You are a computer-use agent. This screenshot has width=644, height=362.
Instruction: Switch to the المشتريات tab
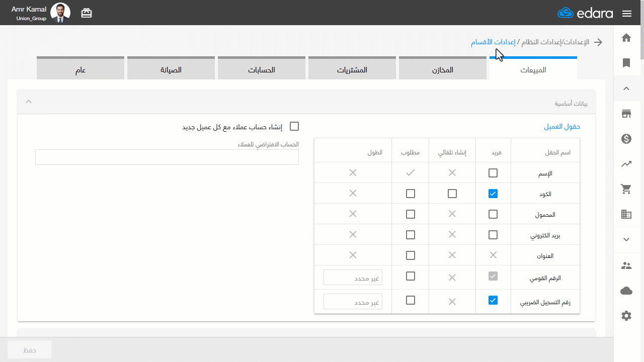point(352,68)
